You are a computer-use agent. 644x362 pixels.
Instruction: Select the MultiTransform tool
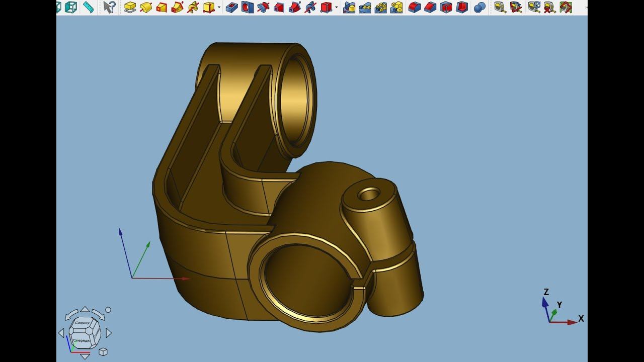(x=396, y=7)
